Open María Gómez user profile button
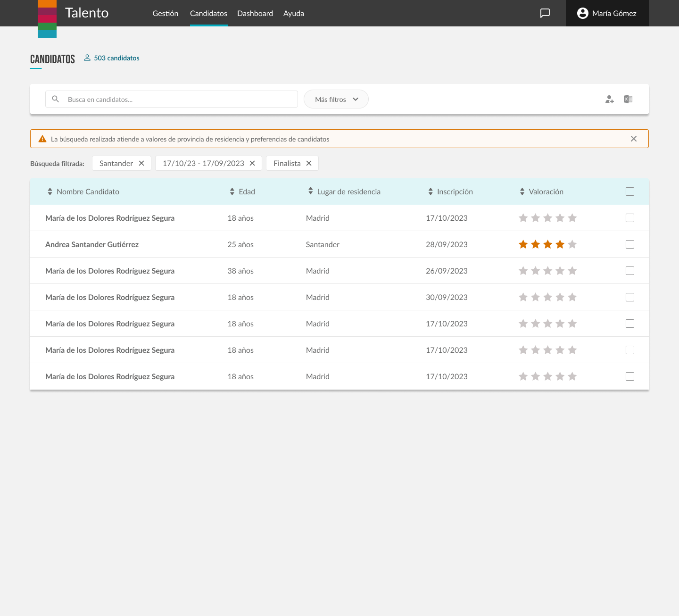The height and width of the screenshot is (616, 679). [x=607, y=13]
